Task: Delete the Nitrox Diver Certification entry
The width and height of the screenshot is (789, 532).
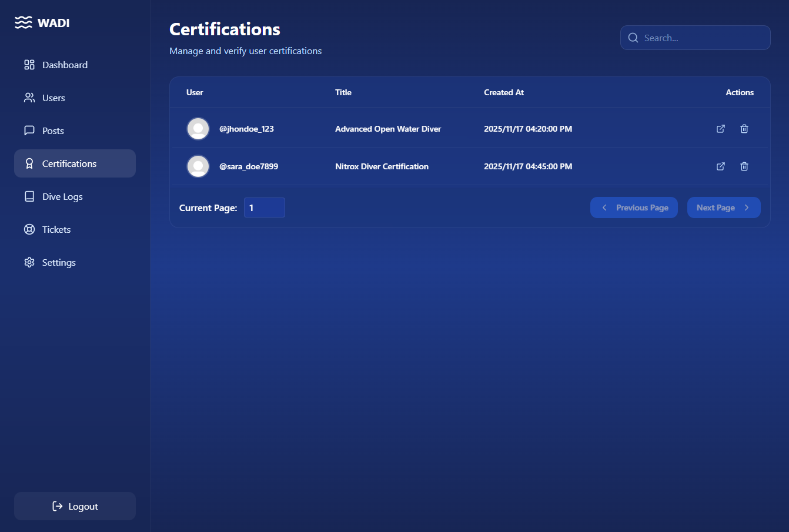Action: coord(744,166)
